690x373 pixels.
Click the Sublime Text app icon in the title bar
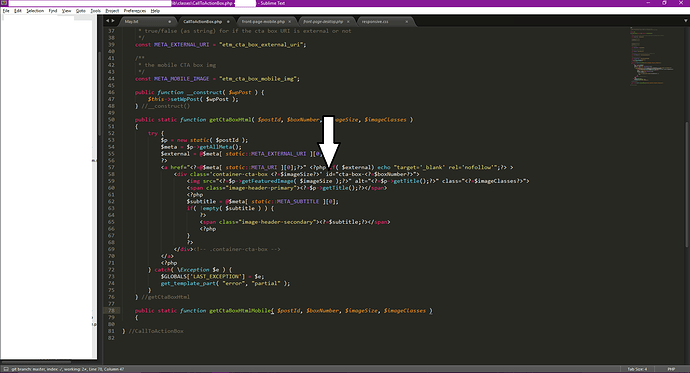coord(4,3)
